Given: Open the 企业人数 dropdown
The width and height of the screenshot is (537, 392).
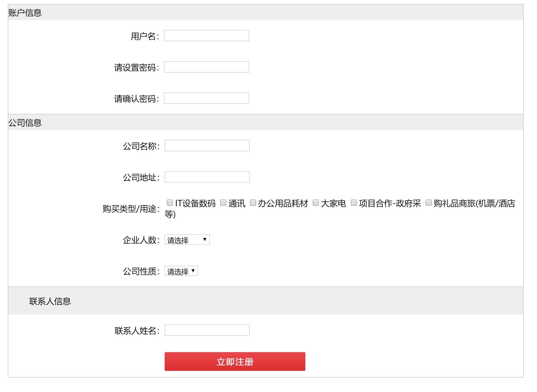Looking at the screenshot, I should 187,240.
